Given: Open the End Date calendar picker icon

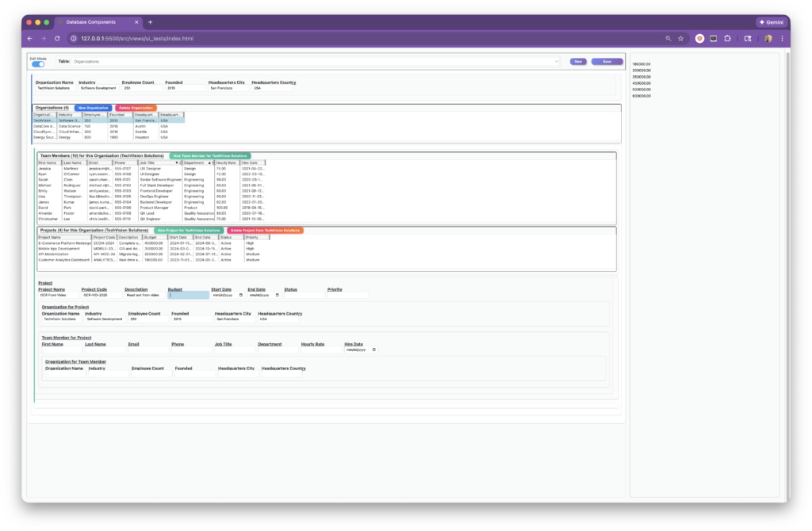Looking at the screenshot, I should (x=277, y=295).
